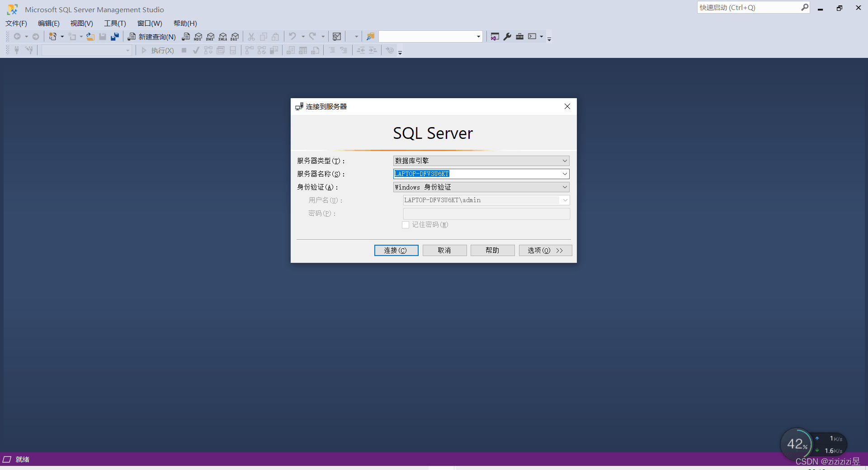Open the Visual Studio window icon in toolbar

pyautogui.click(x=495, y=37)
